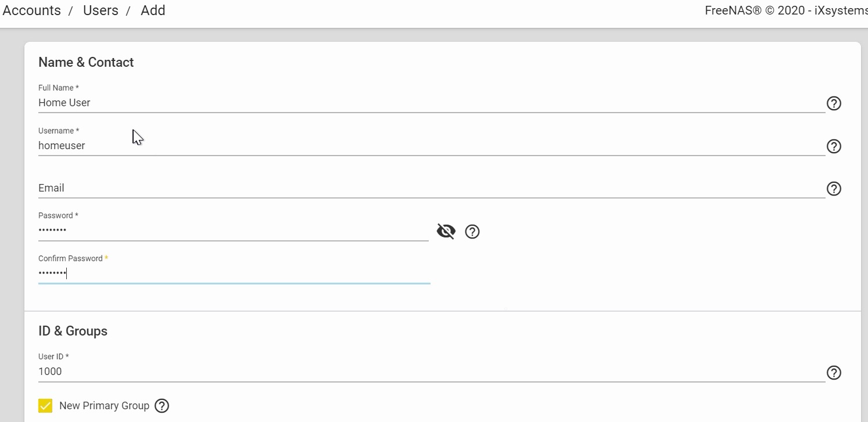Focus the Confirm Password field
Image resolution: width=868 pixels, height=422 pixels.
(x=232, y=273)
